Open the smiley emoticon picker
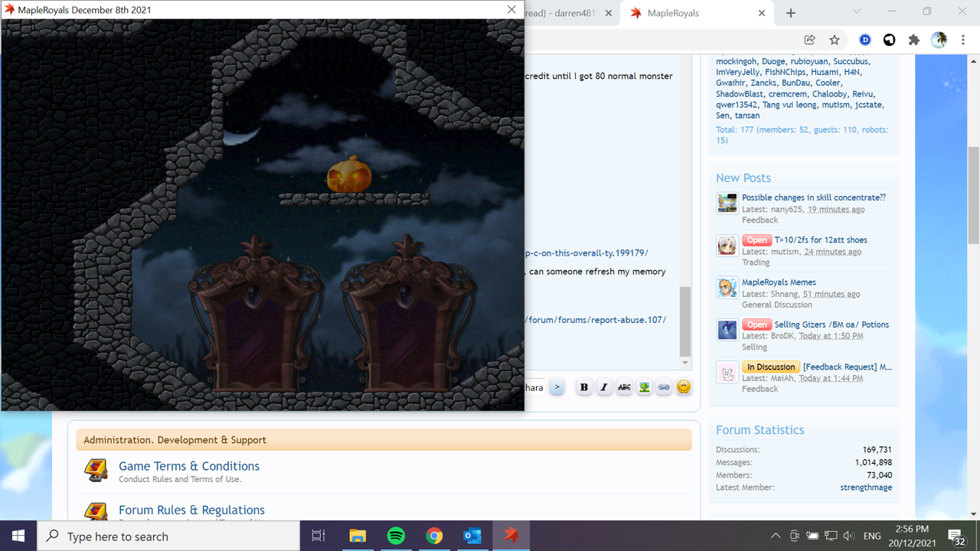This screenshot has width=980, height=551. pyautogui.click(x=684, y=387)
